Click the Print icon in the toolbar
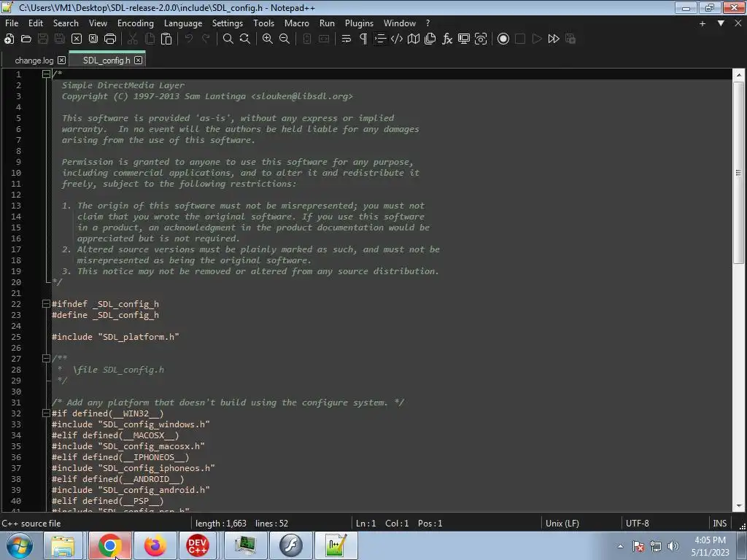 110,39
